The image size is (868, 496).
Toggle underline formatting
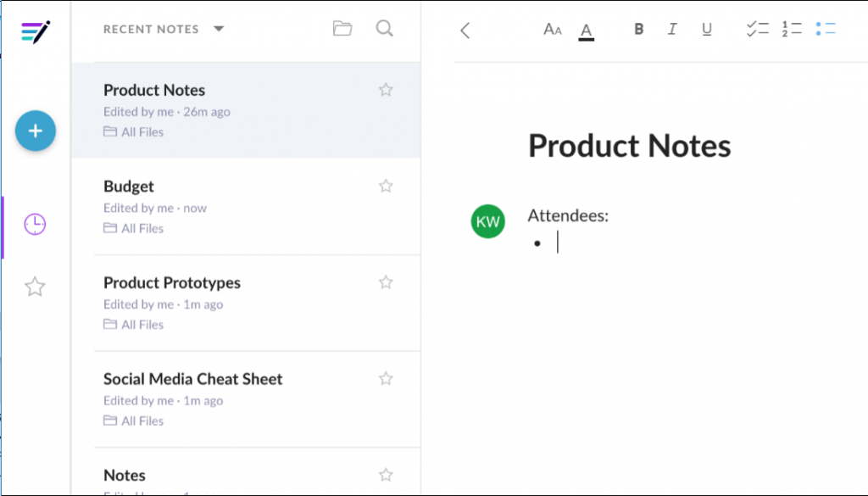click(x=706, y=29)
